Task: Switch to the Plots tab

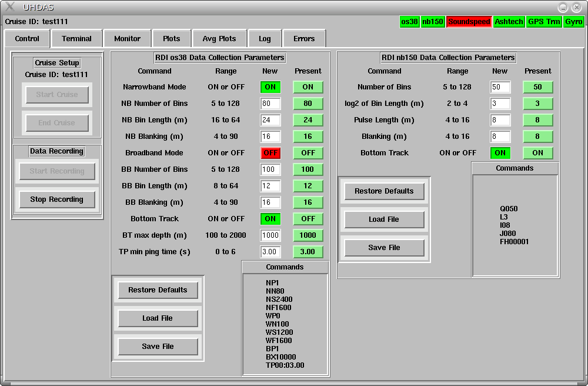Action: (x=171, y=39)
